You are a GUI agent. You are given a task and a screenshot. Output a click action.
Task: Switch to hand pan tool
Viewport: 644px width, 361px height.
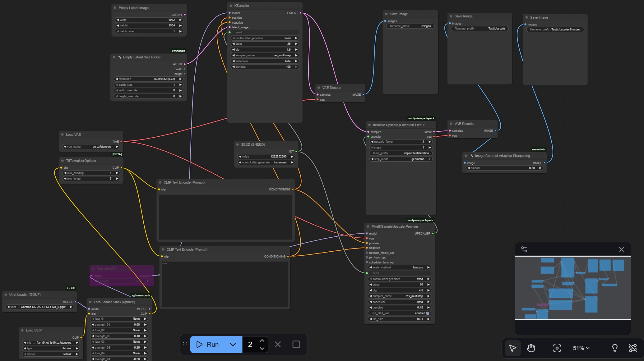(x=531, y=348)
